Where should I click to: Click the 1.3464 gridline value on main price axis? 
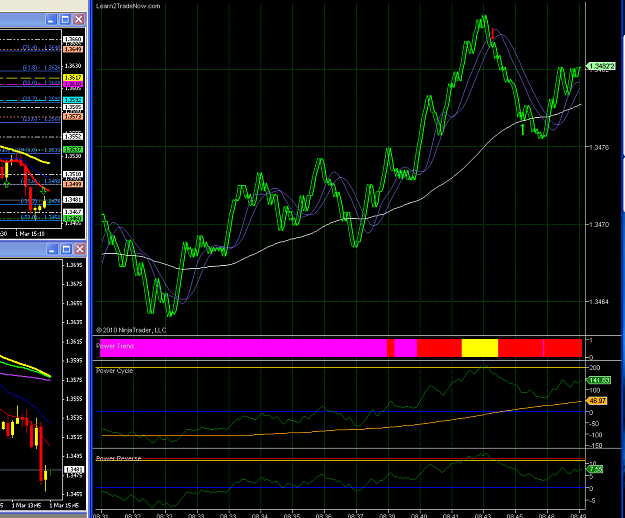(x=599, y=302)
